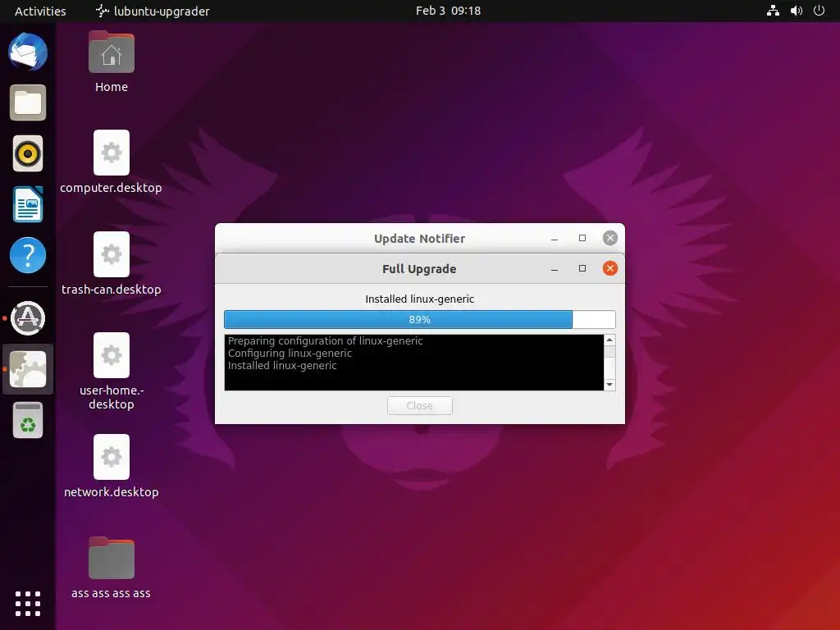
Task: Close the Update Notifier window
Action: point(609,238)
